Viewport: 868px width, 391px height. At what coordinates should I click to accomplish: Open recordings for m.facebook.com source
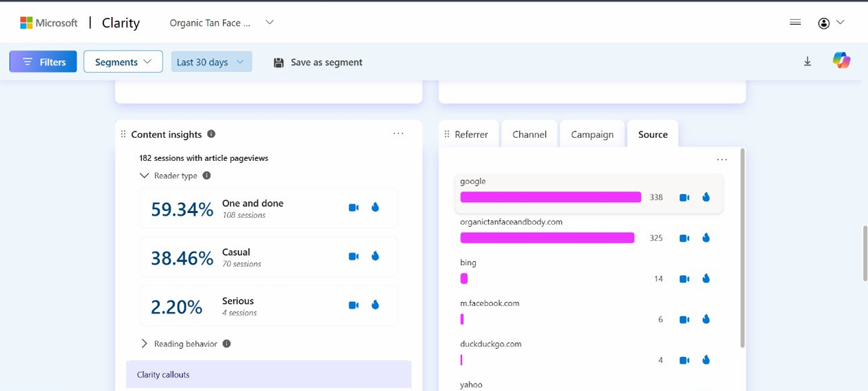684,320
